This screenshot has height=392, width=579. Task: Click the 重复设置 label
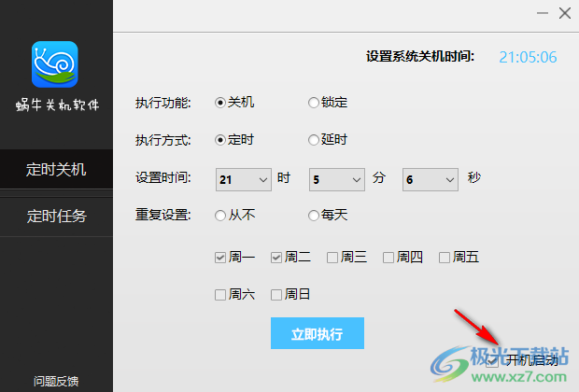[162, 215]
